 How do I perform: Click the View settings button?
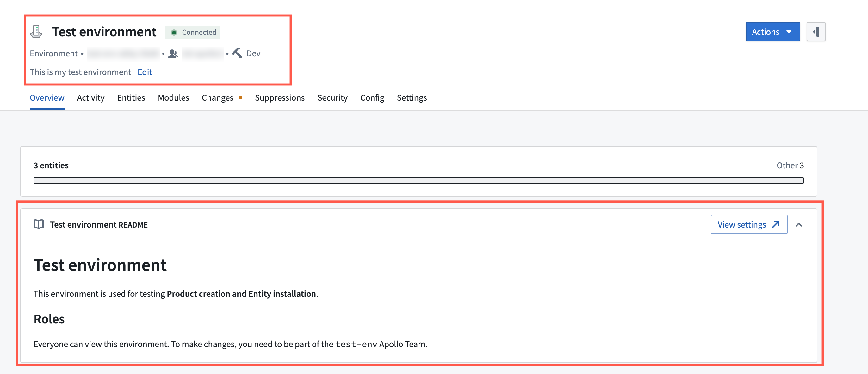749,224
